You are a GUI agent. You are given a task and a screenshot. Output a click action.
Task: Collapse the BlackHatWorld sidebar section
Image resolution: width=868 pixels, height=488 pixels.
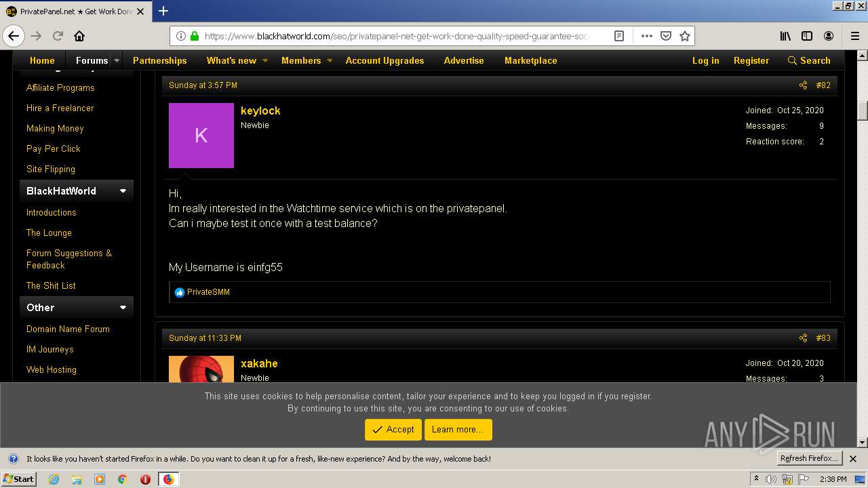(x=123, y=191)
